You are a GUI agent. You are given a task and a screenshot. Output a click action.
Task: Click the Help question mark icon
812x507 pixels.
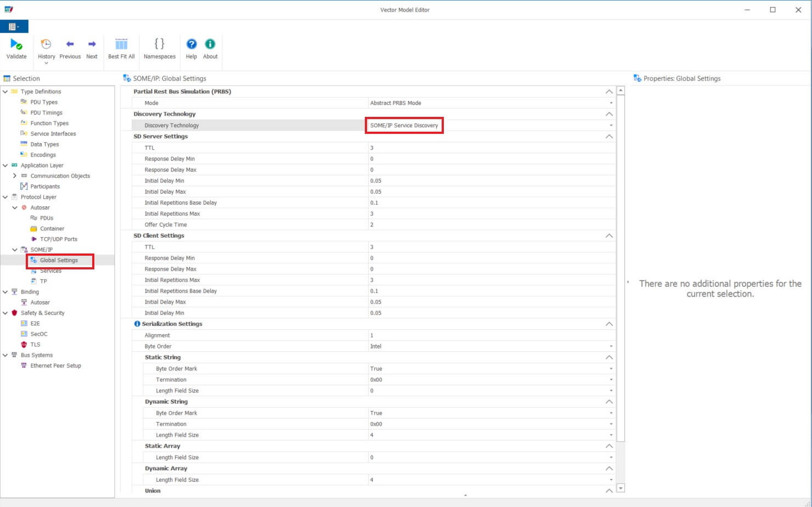[x=191, y=44]
